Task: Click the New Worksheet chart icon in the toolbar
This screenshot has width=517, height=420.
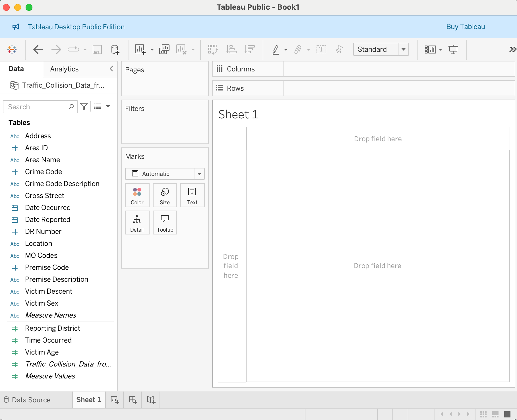Action: (140, 50)
